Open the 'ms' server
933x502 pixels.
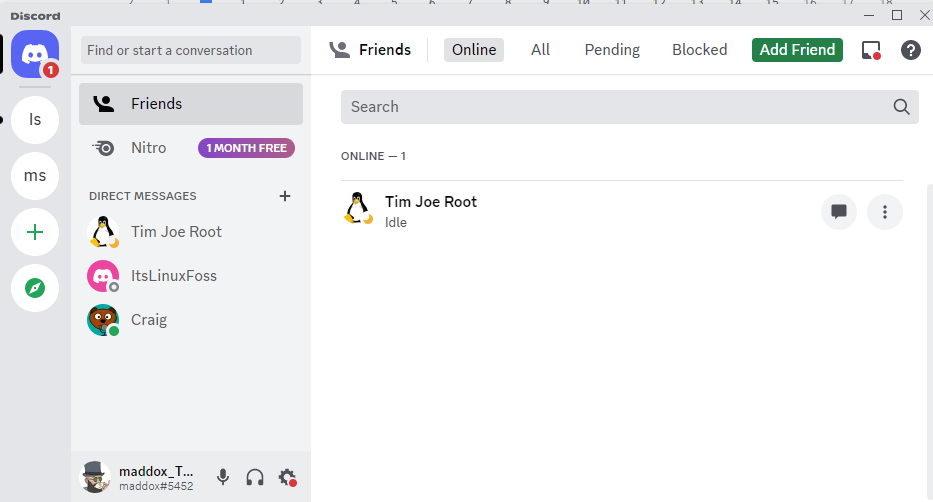point(35,175)
